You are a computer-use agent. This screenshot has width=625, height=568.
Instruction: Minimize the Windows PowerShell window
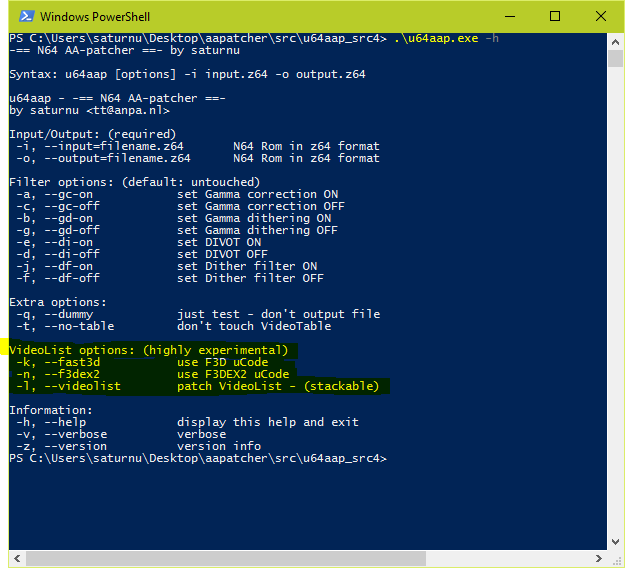coord(510,16)
